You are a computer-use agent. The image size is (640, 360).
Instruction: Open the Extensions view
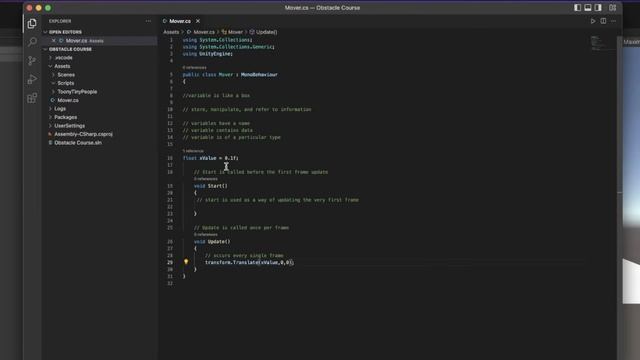pyautogui.click(x=32, y=98)
